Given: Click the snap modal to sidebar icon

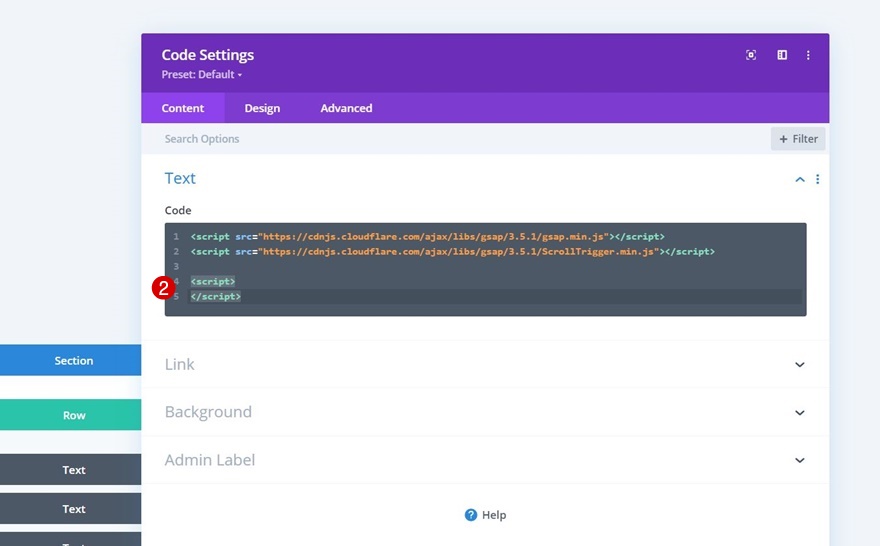Looking at the screenshot, I should (782, 55).
